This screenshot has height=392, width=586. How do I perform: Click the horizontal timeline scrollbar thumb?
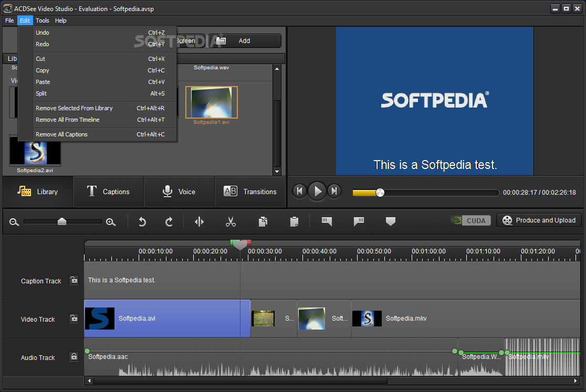pos(240,381)
